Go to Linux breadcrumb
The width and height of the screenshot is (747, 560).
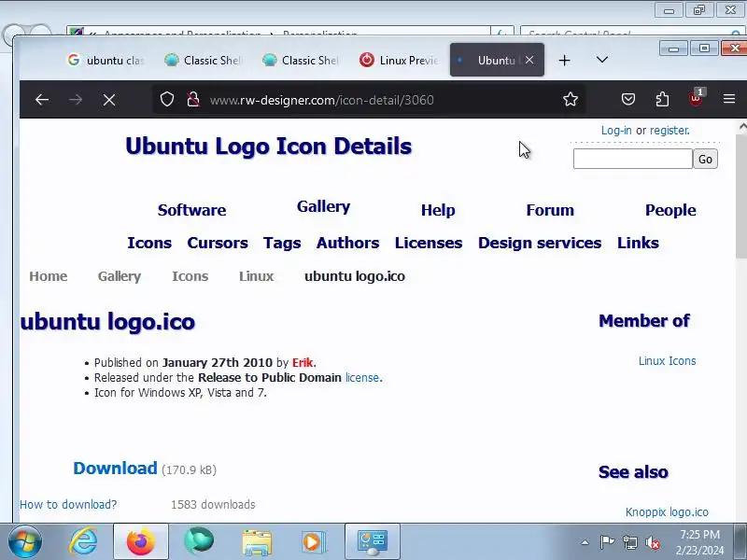(x=256, y=276)
